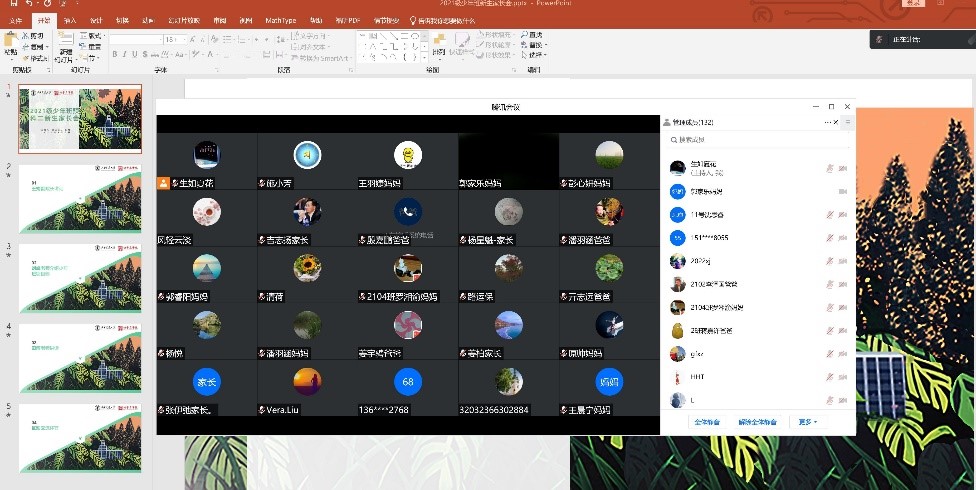Image resolution: width=976 pixels, height=490 pixels.
Task: Open the 文件 menu tab
Action: pyautogui.click(x=15, y=20)
